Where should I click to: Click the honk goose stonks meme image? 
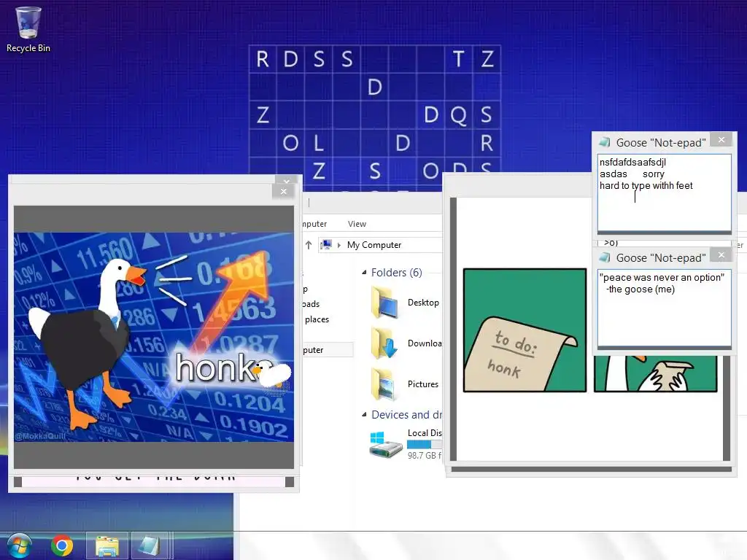[154, 337]
